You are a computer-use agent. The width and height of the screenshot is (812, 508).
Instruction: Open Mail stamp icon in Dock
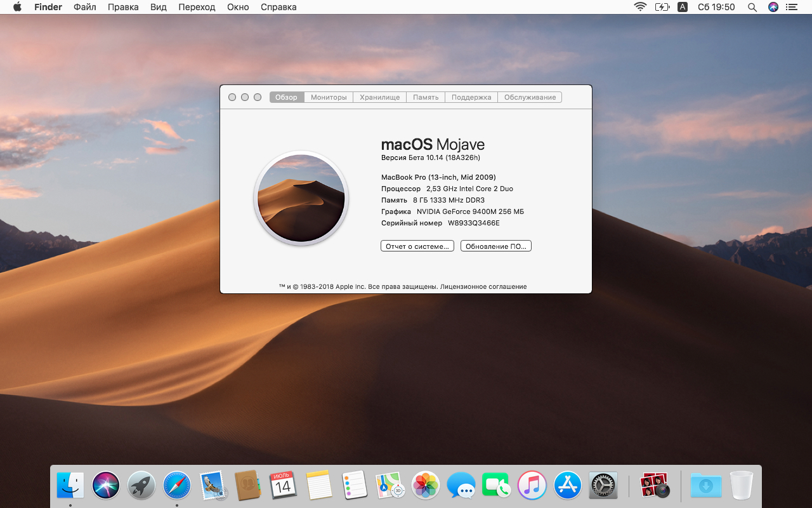(x=213, y=486)
